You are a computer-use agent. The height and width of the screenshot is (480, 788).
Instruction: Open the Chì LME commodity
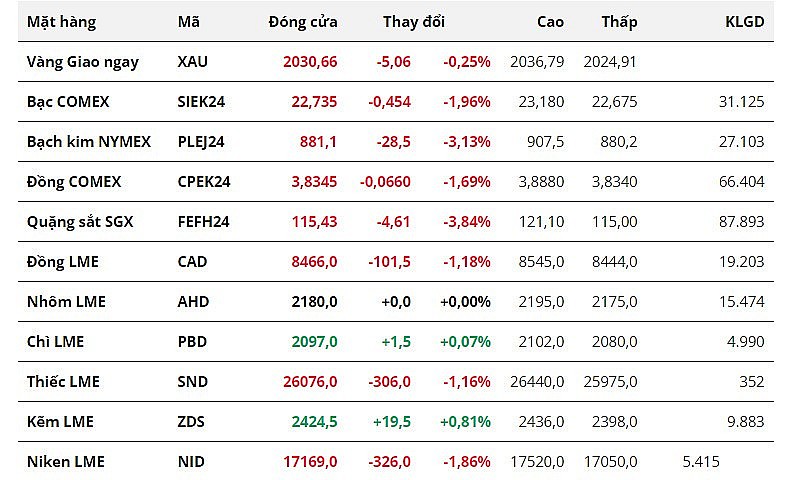[55, 341]
